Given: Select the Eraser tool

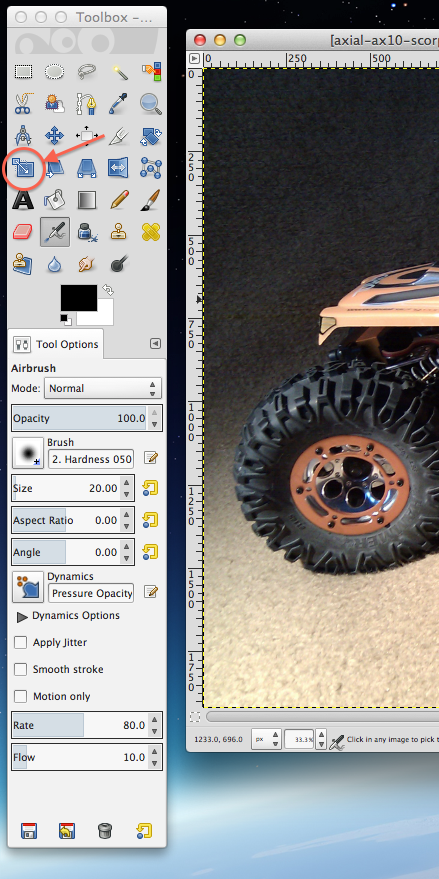Looking at the screenshot, I should 23,232.
